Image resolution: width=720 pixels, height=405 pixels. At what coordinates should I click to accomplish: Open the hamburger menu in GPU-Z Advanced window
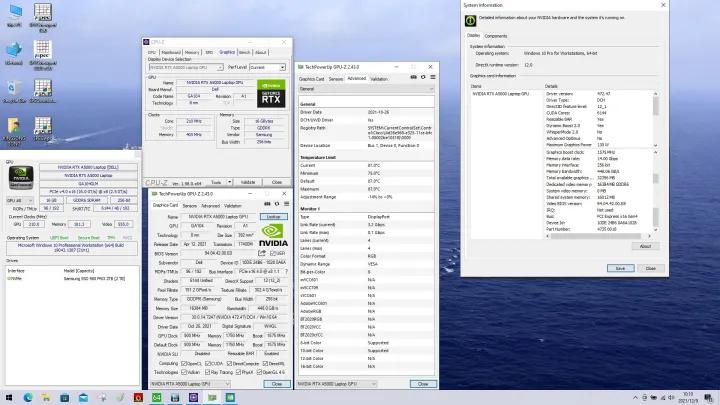433,77
